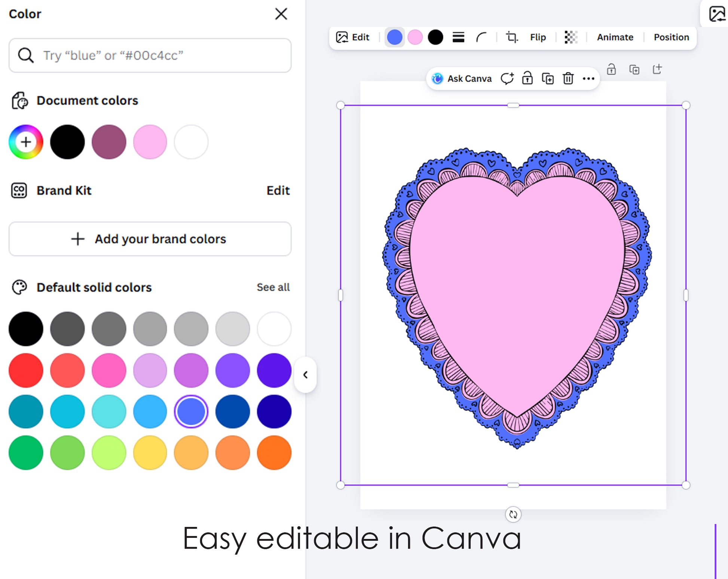Viewport: 728px width, 579px height.
Task: Click the rotate handle below the image
Action: tap(513, 514)
